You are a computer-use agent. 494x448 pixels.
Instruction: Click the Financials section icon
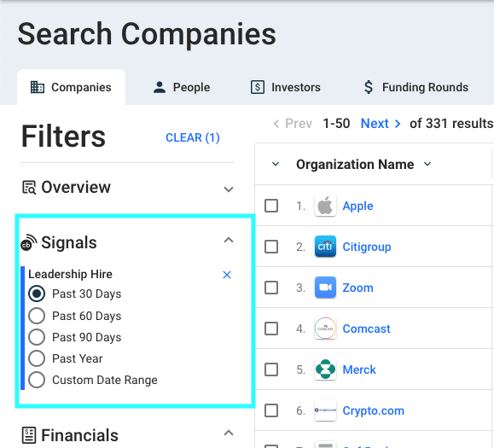click(29, 435)
